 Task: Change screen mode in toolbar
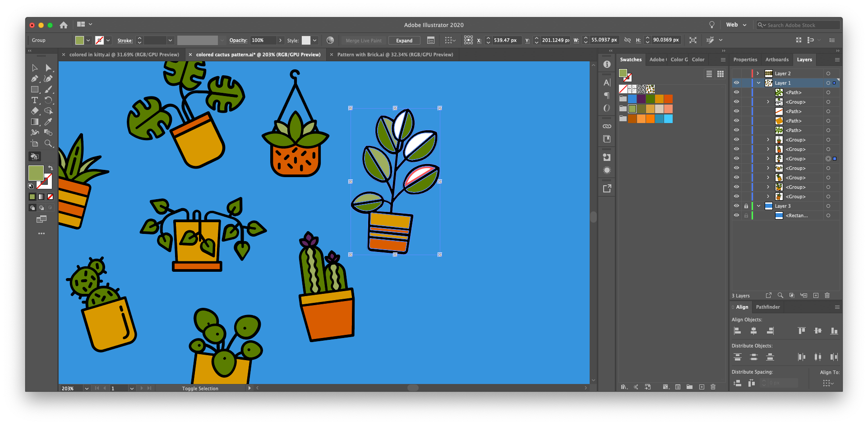pos(42,219)
